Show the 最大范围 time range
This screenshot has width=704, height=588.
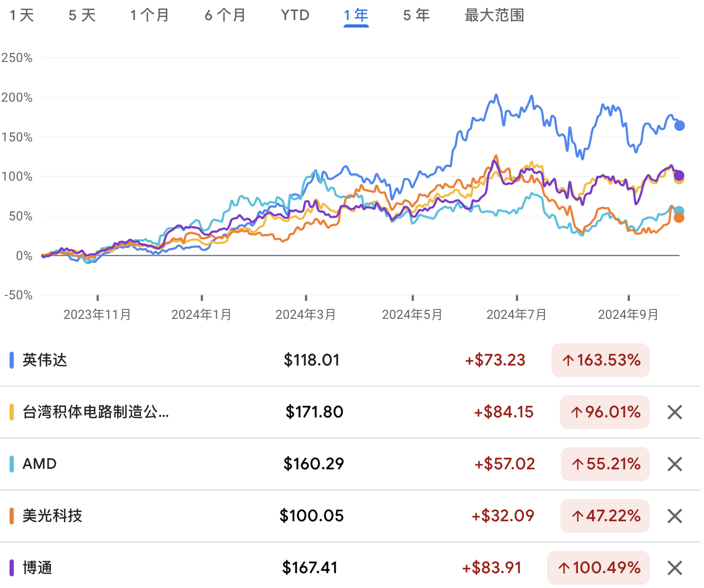point(495,15)
